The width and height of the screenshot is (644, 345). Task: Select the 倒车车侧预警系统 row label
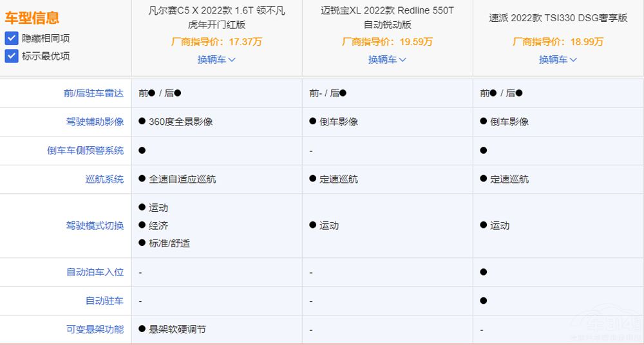point(85,150)
